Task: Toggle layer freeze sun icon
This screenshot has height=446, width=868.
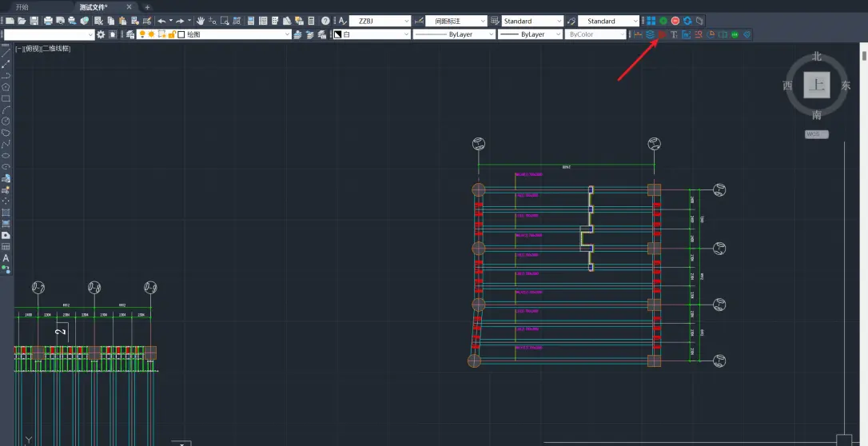Action: coord(151,34)
